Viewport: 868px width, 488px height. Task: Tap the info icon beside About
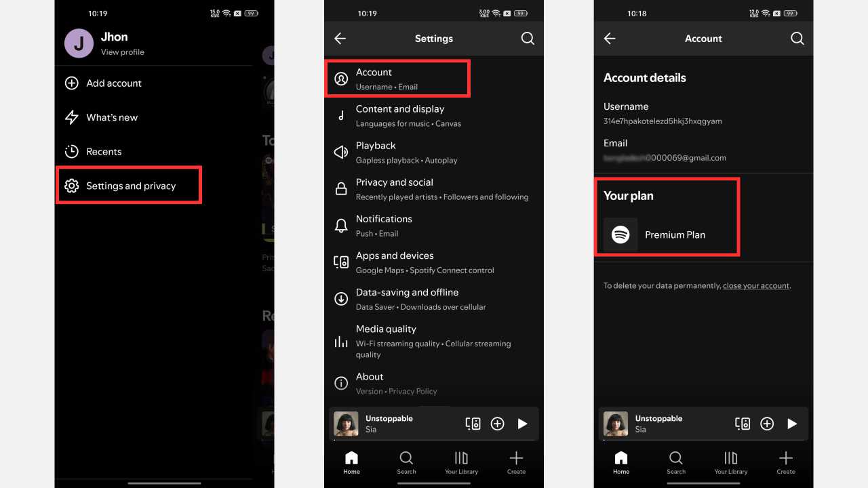coord(341,383)
